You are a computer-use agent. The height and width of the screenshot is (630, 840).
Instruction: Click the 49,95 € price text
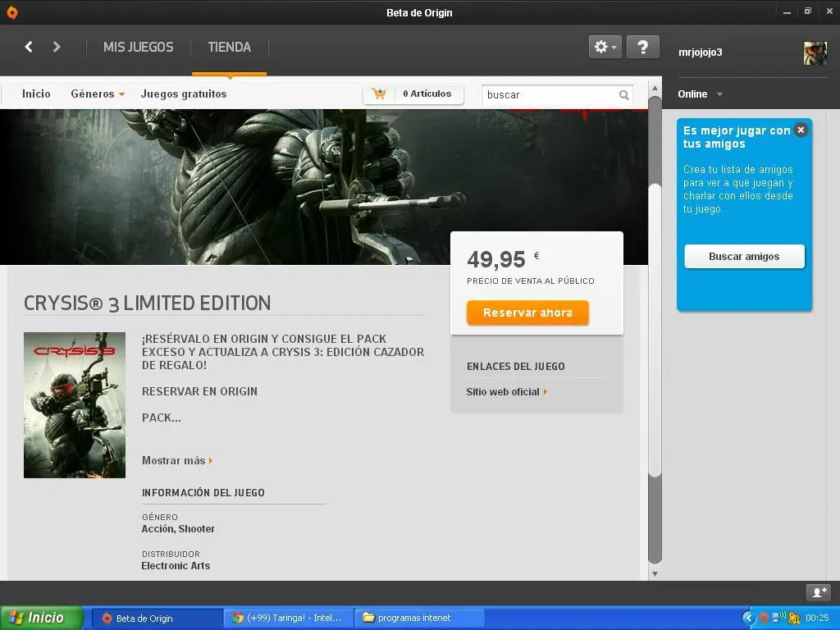pos(503,259)
